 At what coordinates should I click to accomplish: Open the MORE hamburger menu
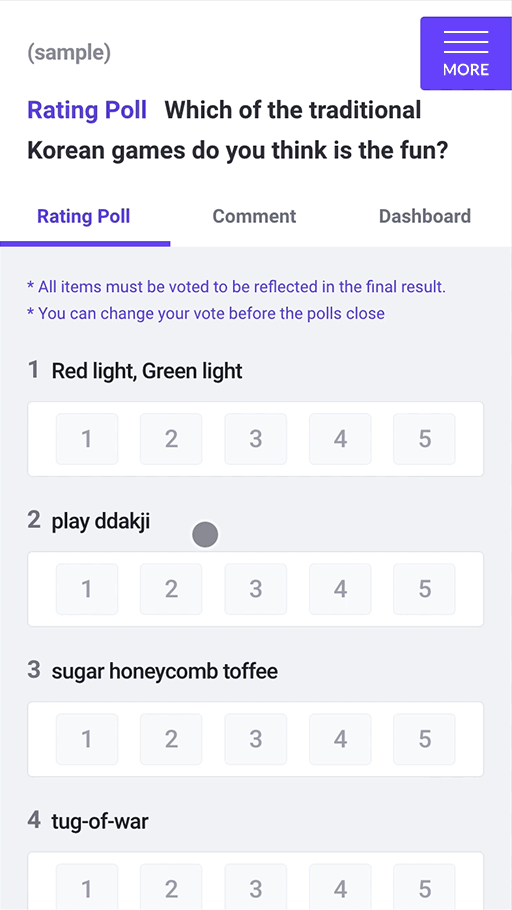466,53
